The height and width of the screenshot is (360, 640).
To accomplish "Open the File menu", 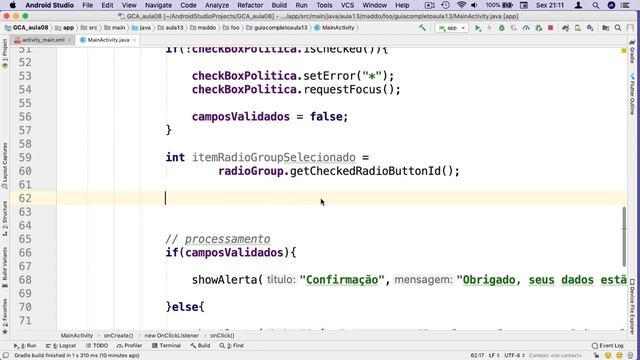I will click(x=87, y=5).
